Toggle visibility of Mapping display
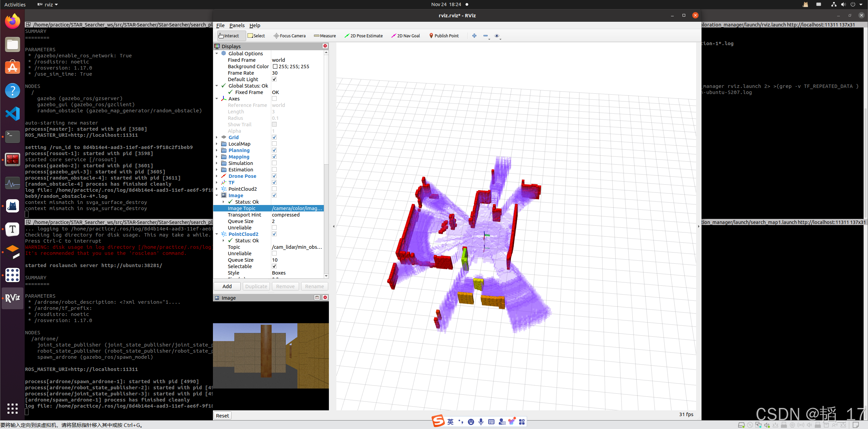The height and width of the screenshot is (429, 868). [x=274, y=156]
